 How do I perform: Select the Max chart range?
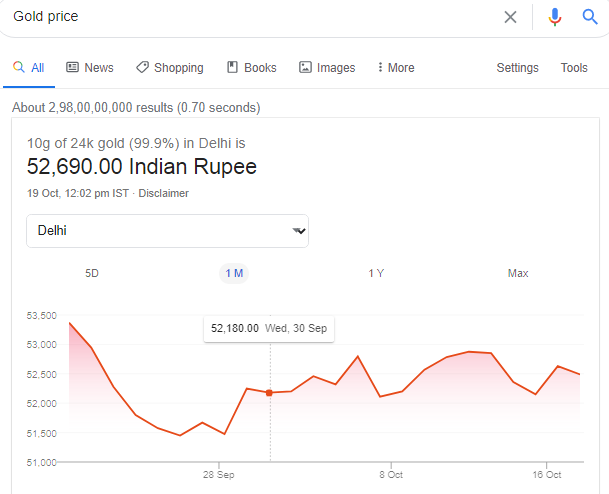coord(518,273)
